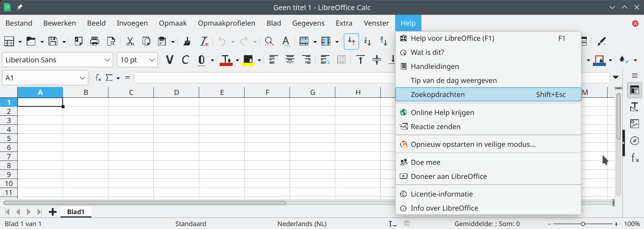
Task: Open the sidebar Navigator deck
Action: (x=635, y=141)
